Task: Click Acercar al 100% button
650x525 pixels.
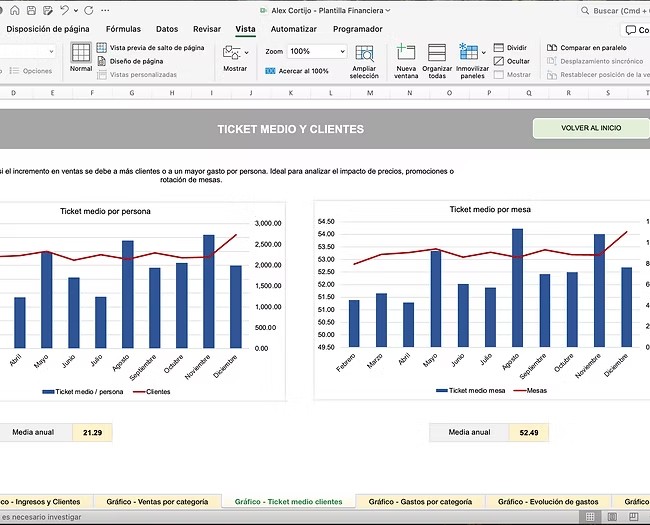Action: 297,71
